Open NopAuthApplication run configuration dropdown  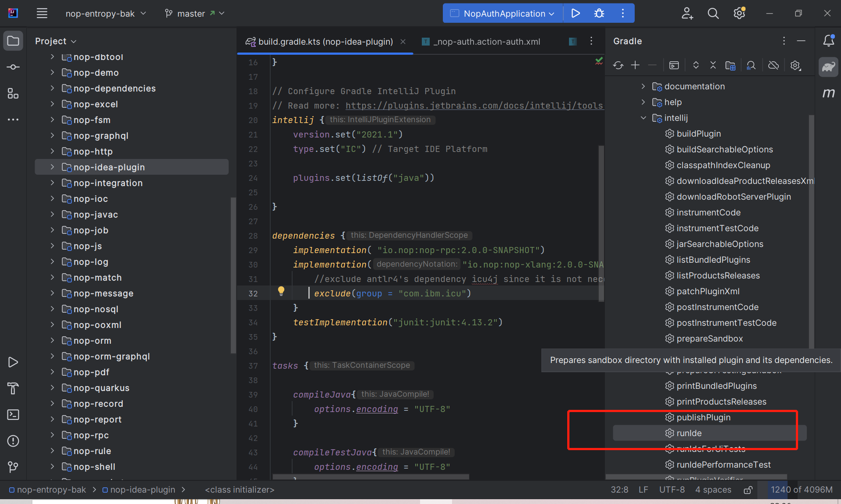tap(503, 14)
